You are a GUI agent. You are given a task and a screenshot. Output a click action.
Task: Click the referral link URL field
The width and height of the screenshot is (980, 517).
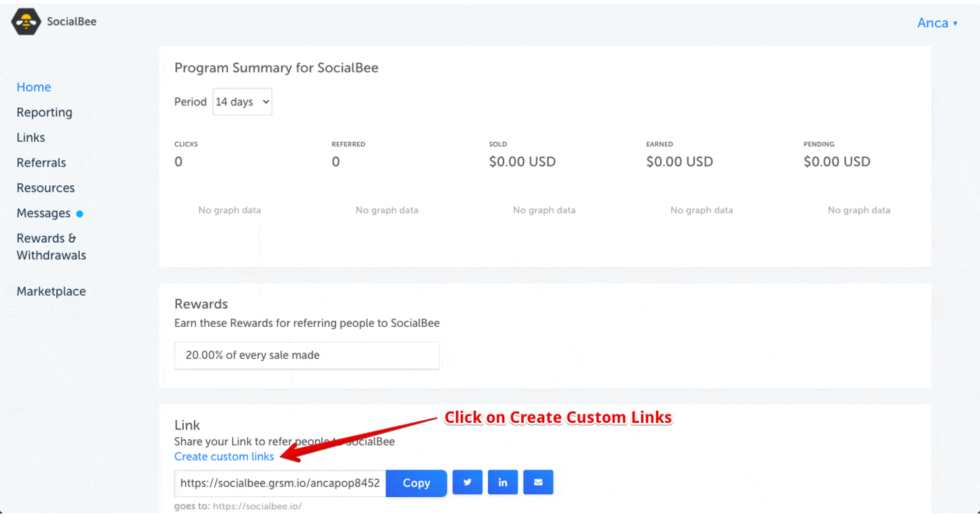point(280,483)
